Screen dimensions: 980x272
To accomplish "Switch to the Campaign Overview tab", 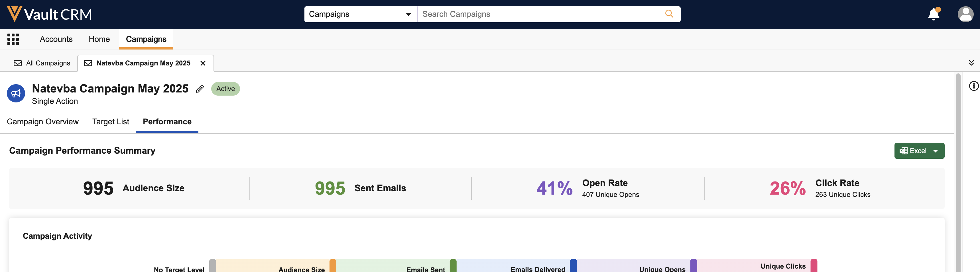I will 42,121.
